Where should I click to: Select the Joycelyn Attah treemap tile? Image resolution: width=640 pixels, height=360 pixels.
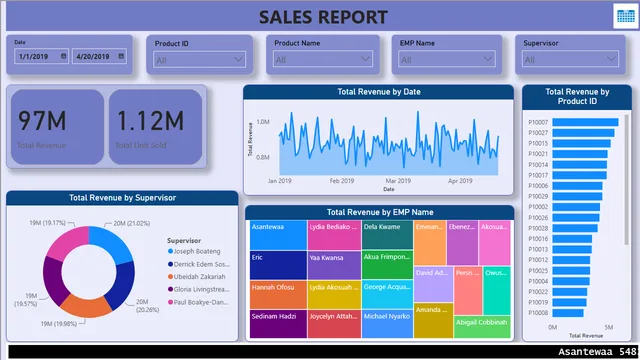tap(334, 324)
